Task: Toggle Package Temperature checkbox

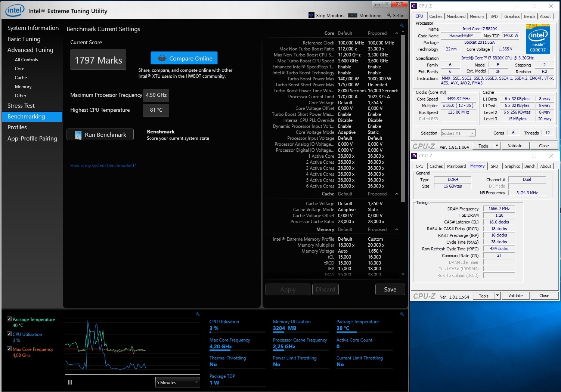Action: pyautogui.click(x=9, y=319)
